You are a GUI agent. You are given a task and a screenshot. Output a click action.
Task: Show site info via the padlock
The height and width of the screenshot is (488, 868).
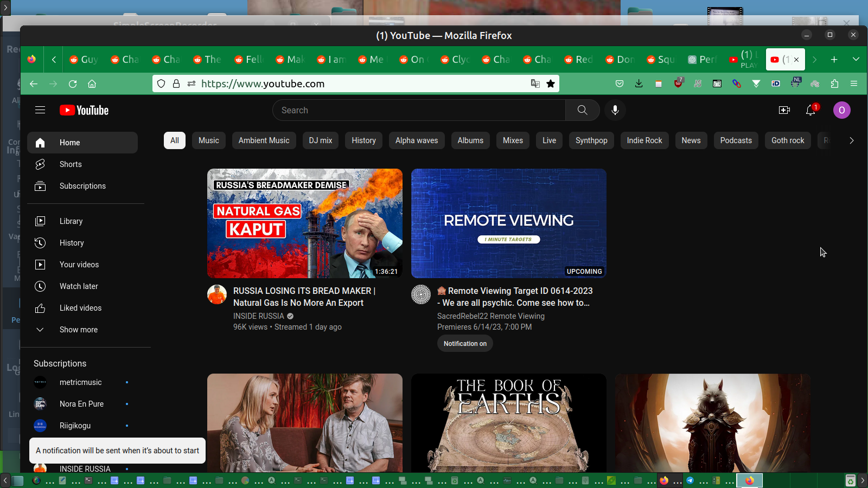[x=176, y=84]
